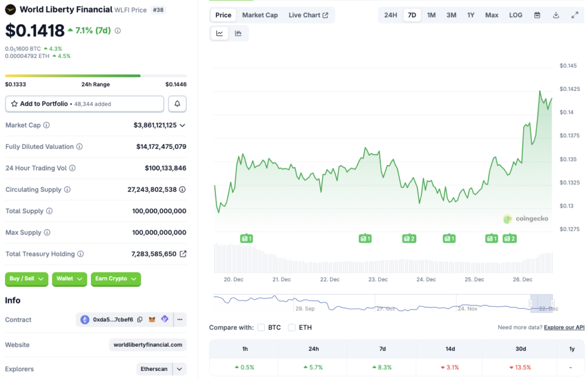Image resolution: width=588 pixels, height=380 pixels.
Task: Expand the chart to fullscreen
Action: 575,15
